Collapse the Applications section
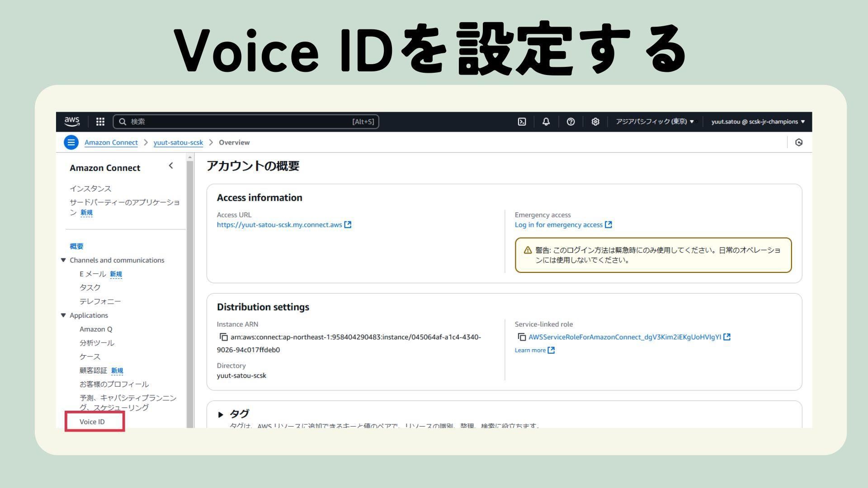 [x=63, y=315]
